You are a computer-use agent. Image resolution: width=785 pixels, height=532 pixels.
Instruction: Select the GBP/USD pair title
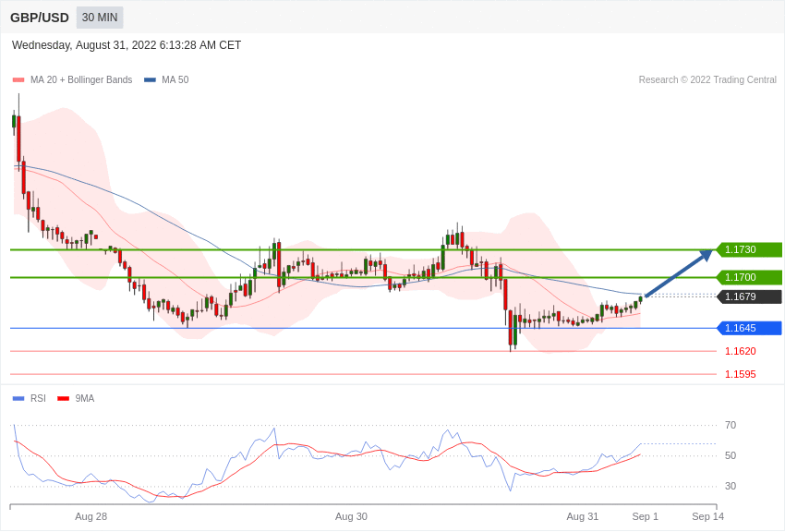(40, 18)
